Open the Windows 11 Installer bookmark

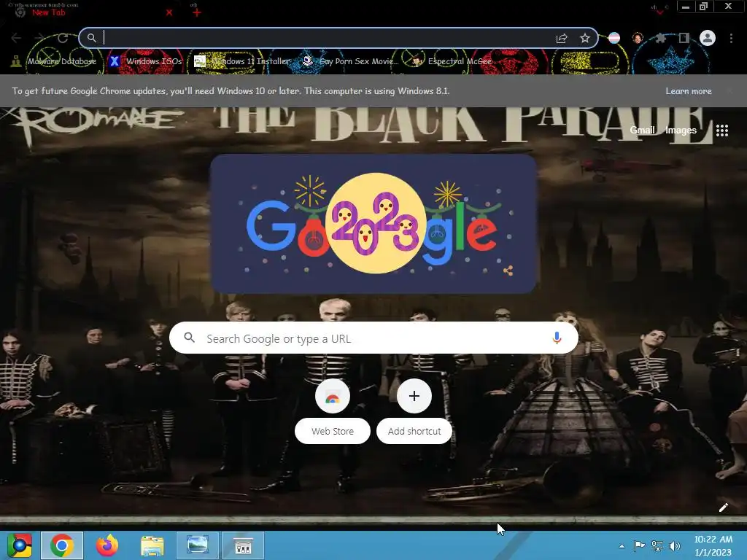click(242, 61)
